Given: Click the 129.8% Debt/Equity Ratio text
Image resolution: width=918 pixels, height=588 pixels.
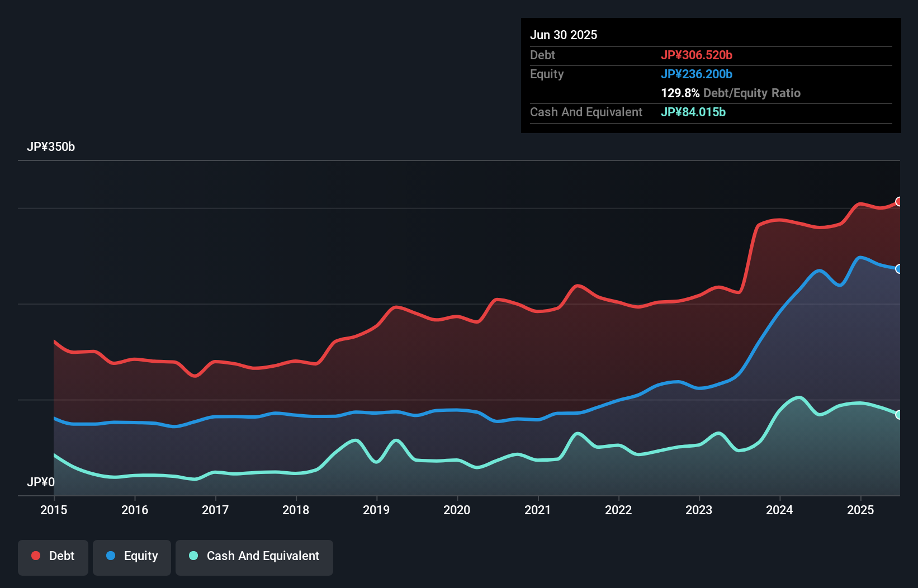Looking at the screenshot, I should 730,93.
